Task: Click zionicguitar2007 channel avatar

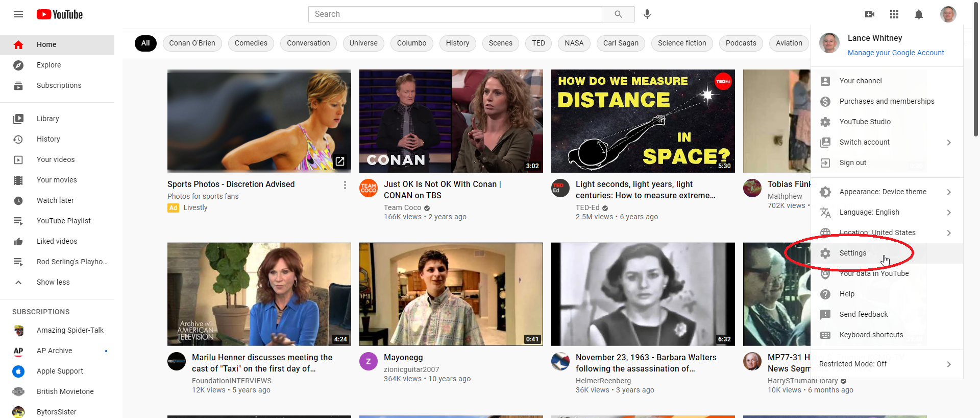Action: [x=369, y=361]
